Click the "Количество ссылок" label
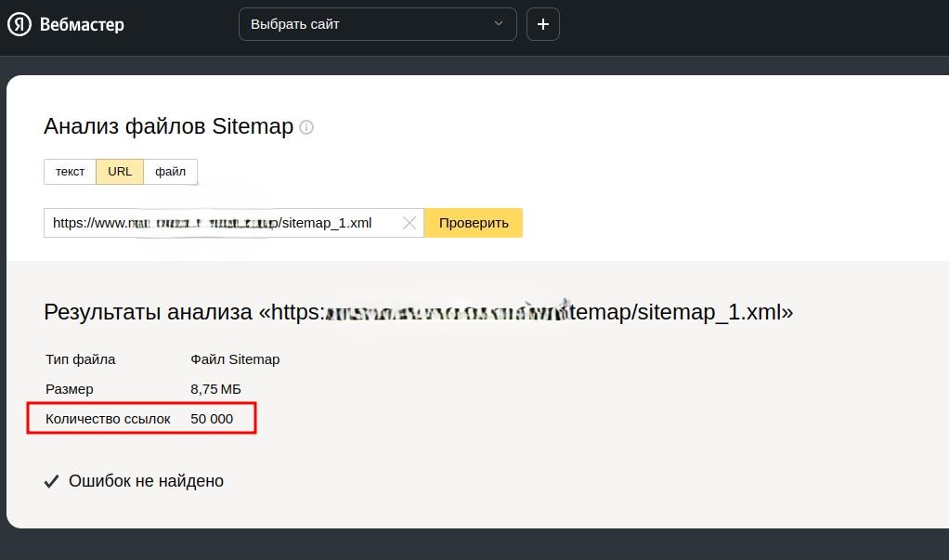The width and height of the screenshot is (949, 560). point(108,419)
